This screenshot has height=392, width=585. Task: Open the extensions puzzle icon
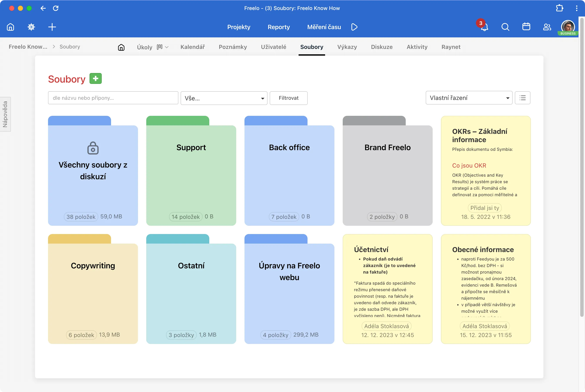(x=560, y=8)
